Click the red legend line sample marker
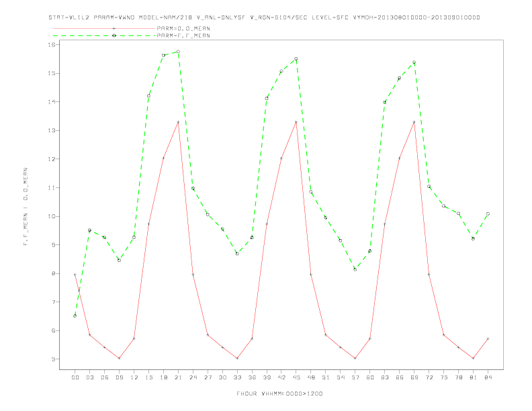The height and width of the screenshot is (411, 532). 114,28
